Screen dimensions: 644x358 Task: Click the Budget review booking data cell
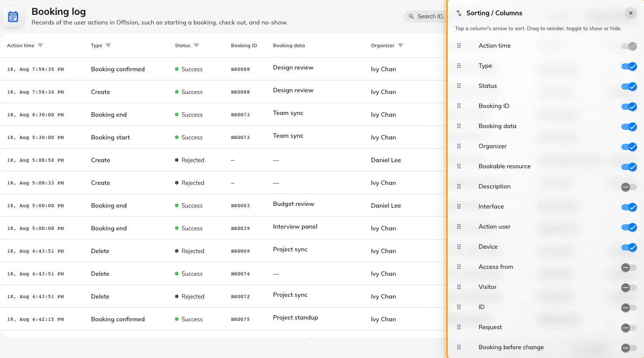point(294,204)
